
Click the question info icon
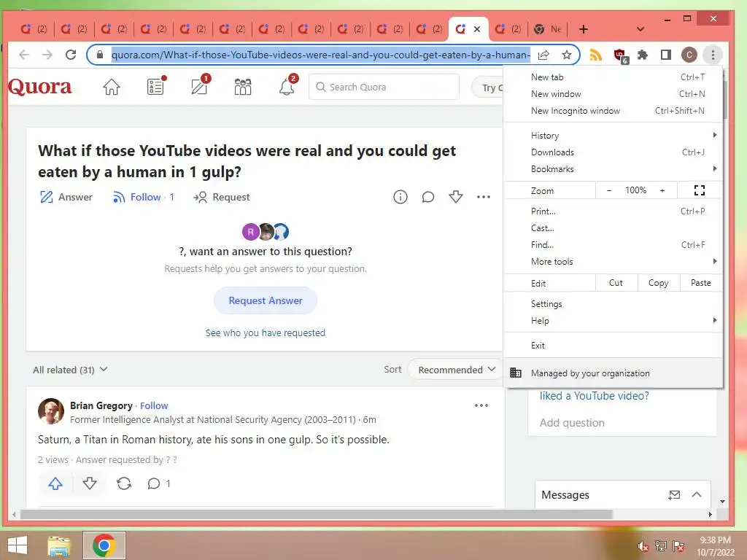pyautogui.click(x=400, y=197)
